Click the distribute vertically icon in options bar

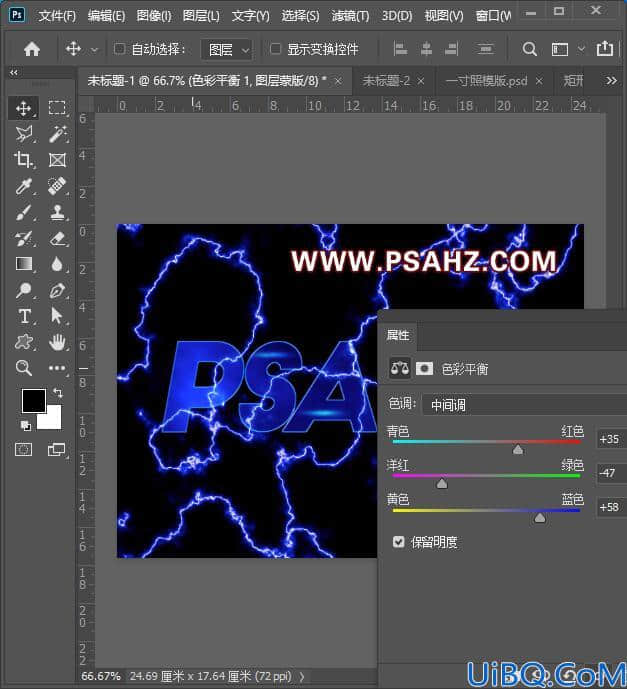click(x=485, y=49)
